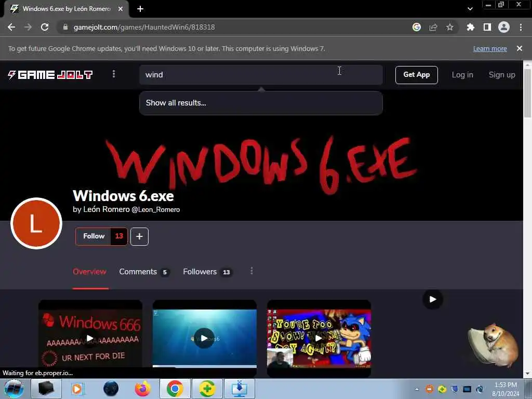This screenshot has height=399, width=532.
Task: Click the follower count 13 badge
Action: pyautogui.click(x=119, y=236)
